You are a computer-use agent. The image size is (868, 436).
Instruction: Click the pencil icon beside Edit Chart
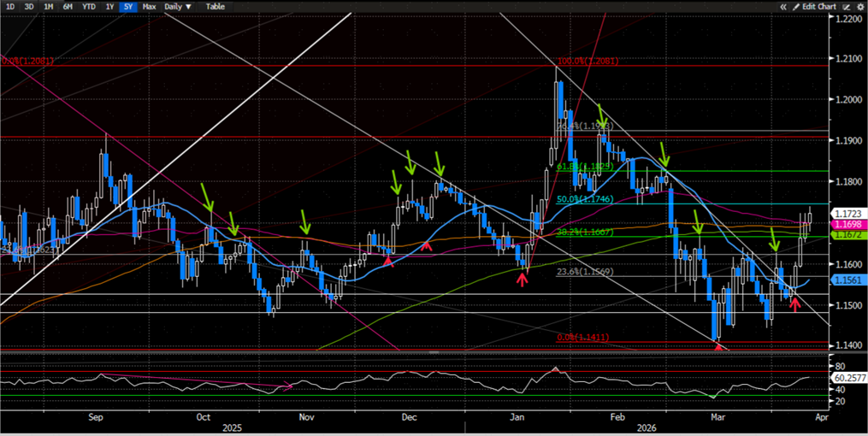796,7
